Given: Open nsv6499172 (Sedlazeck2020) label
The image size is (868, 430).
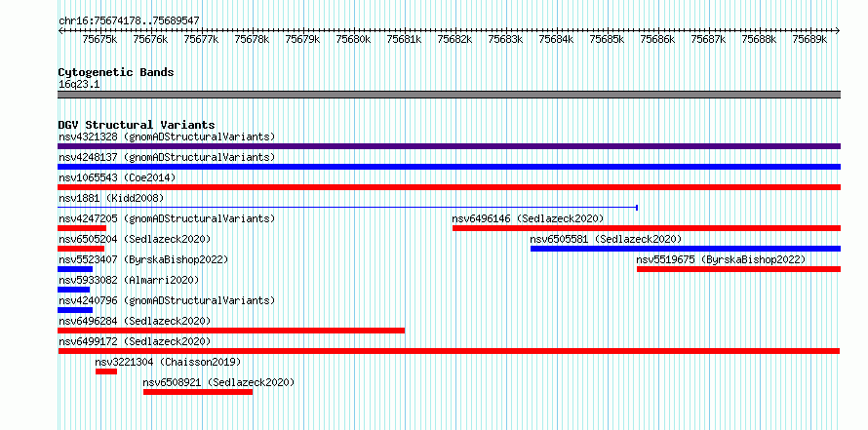Looking at the screenshot, I should pos(135,341).
